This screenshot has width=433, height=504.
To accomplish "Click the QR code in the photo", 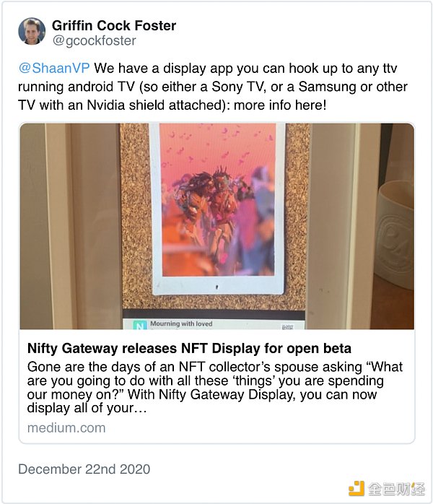I will pos(288,324).
